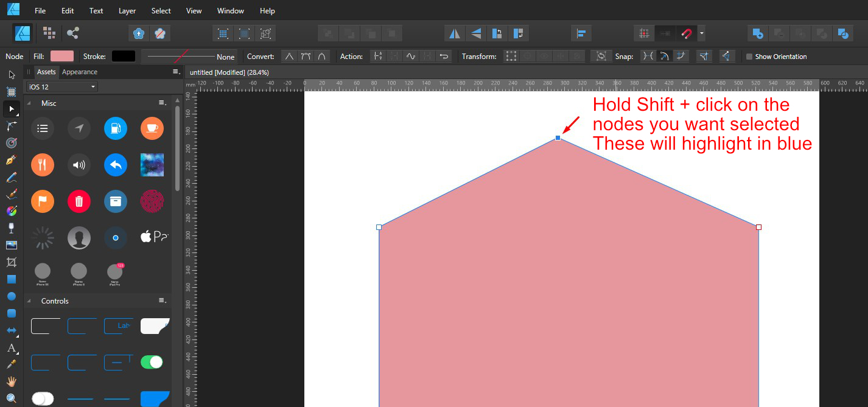Click Flip Horizontal in toolbar
The height and width of the screenshot is (407, 868).
click(454, 33)
